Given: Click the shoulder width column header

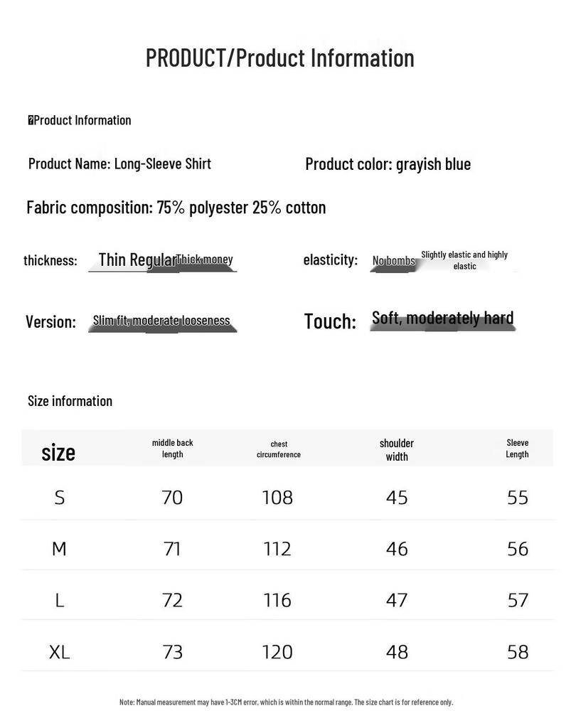Looking at the screenshot, I should click(x=397, y=450).
